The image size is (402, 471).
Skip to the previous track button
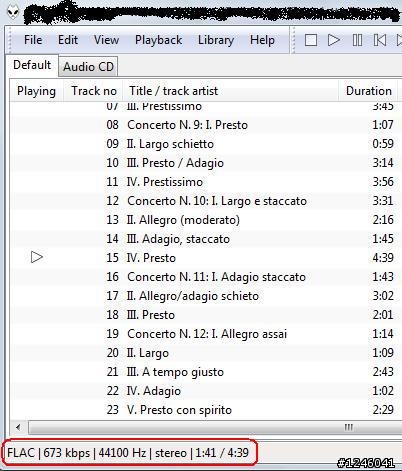[380, 40]
